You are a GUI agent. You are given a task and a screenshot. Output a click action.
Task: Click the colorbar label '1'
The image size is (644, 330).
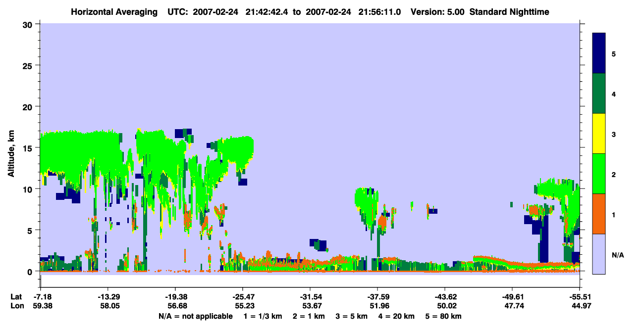coord(614,215)
